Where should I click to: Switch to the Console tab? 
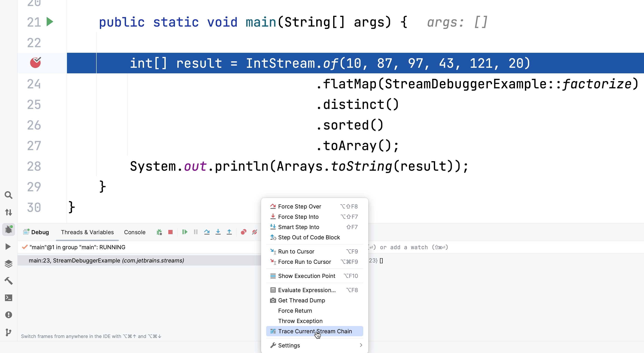click(x=135, y=232)
